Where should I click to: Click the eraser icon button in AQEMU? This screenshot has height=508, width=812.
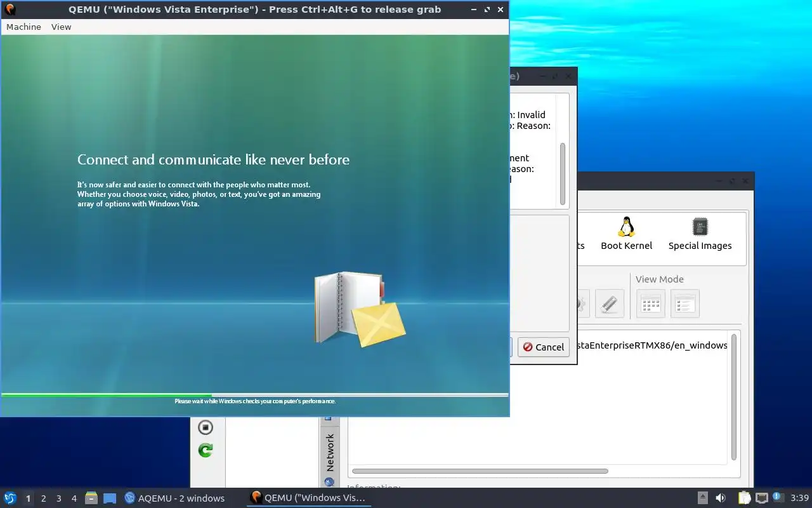click(x=609, y=304)
